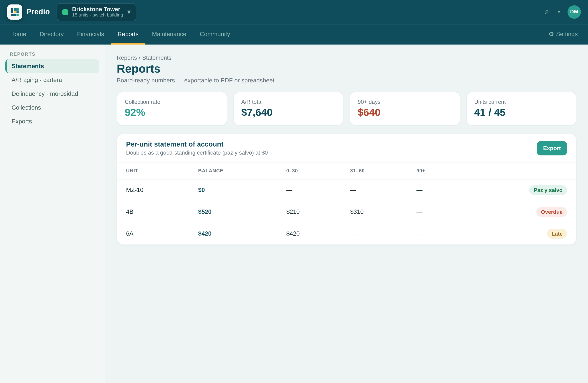Open Settings with the gear icon
Image resolution: width=588 pixels, height=383 pixels.
tap(563, 34)
